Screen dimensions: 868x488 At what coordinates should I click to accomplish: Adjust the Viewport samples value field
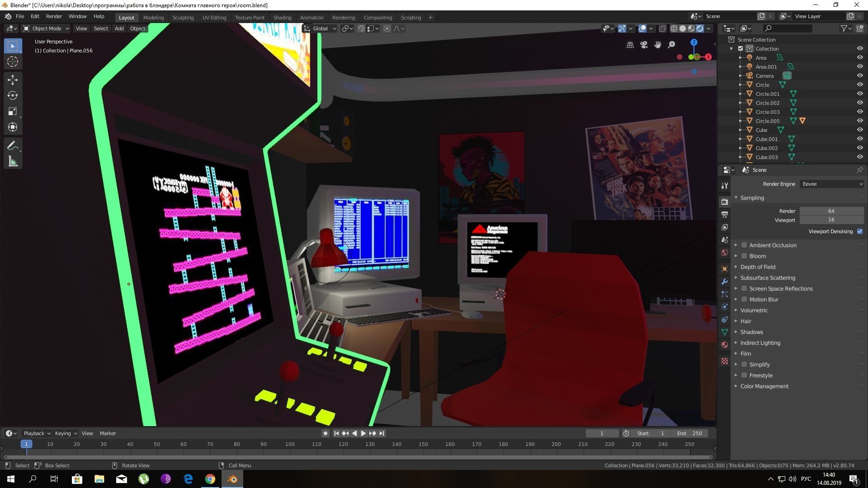pyautogui.click(x=831, y=220)
